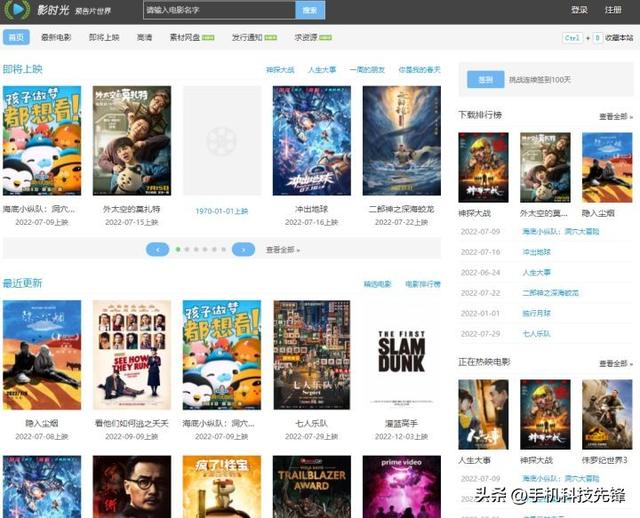Open 外太空的莫扎特 poster in coming-soon carousel
This screenshot has width=640, height=518.
[132, 140]
